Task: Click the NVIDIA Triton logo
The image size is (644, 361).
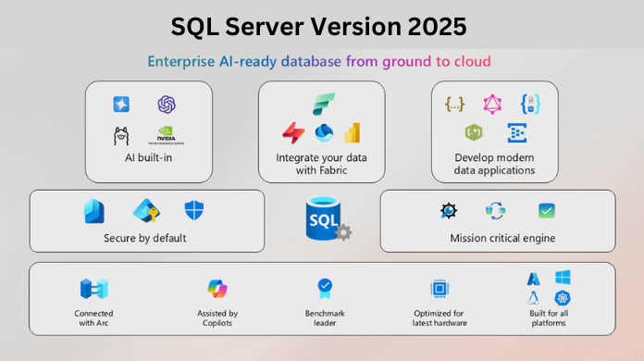Action: (166, 135)
